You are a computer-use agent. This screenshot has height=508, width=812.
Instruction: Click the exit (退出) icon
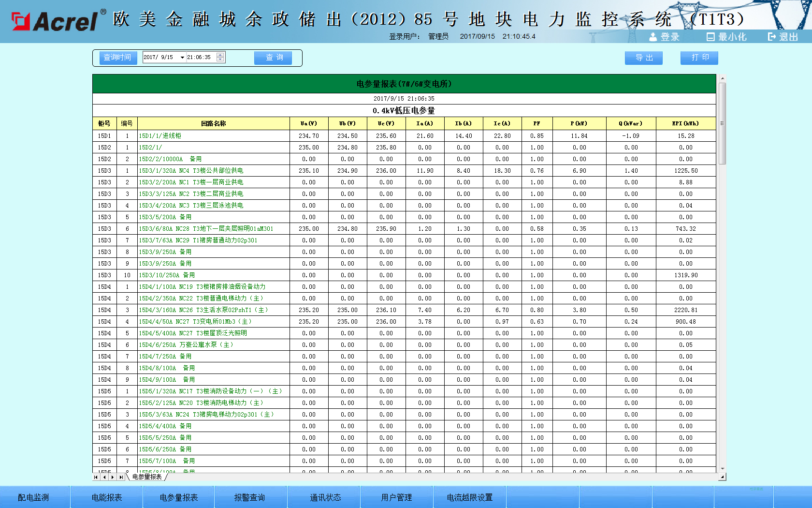(x=772, y=37)
